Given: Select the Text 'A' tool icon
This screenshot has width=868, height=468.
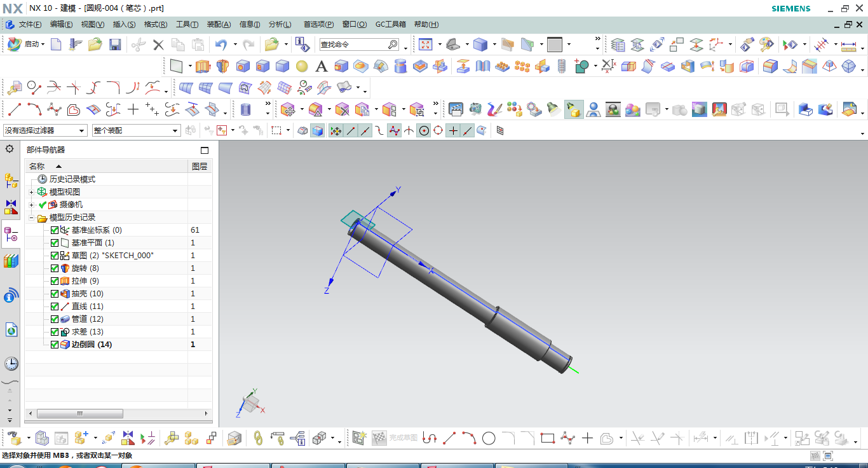Looking at the screenshot, I should pyautogui.click(x=322, y=66).
